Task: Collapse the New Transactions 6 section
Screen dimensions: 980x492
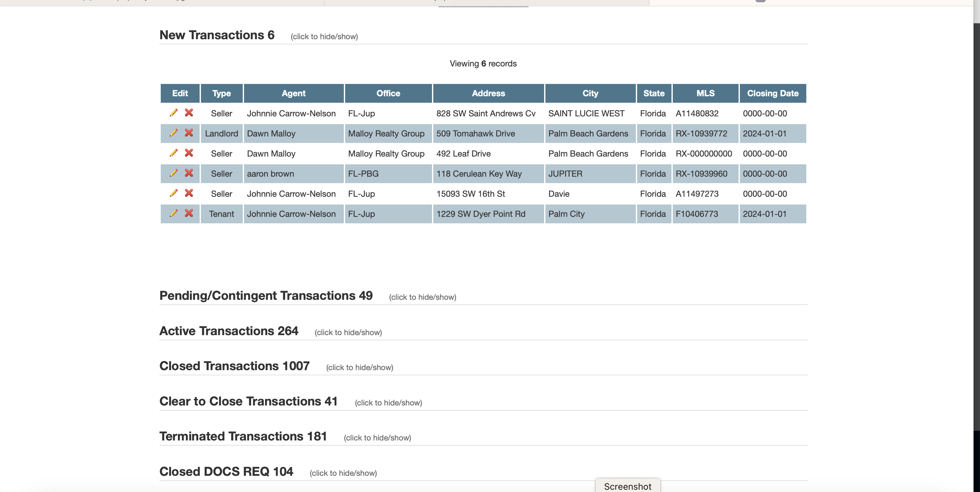Action: (x=217, y=35)
